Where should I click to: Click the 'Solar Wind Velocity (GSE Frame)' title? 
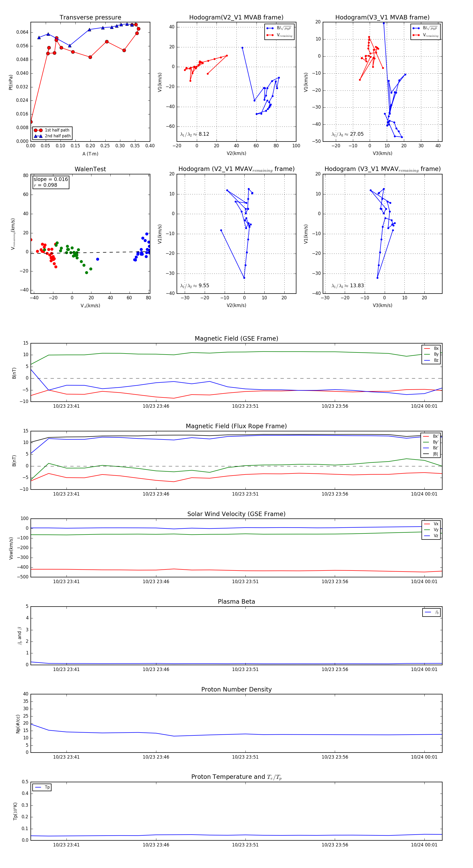236,514
